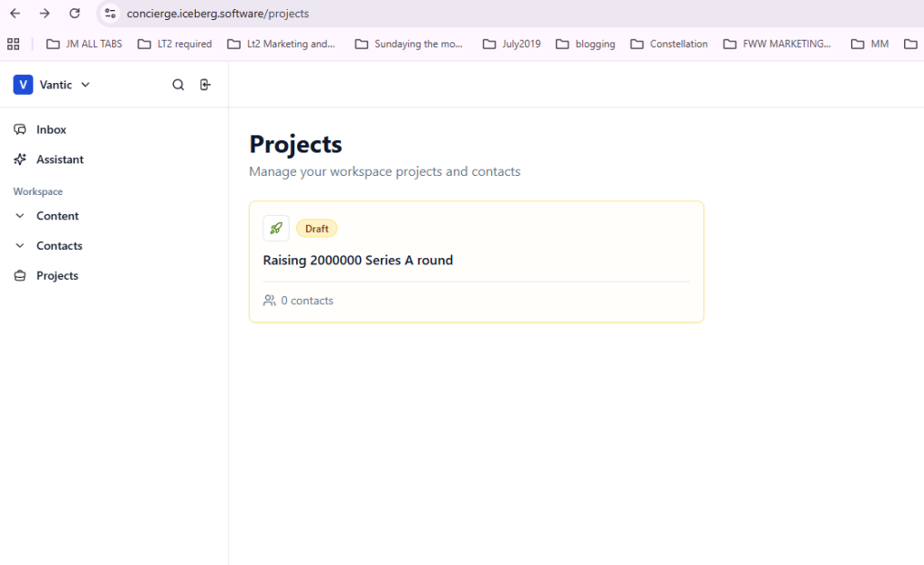Click the site info icon in address bar

click(x=110, y=14)
